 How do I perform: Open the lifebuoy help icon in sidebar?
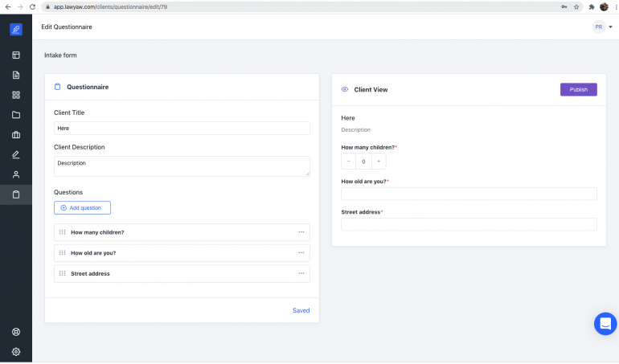pyautogui.click(x=16, y=332)
